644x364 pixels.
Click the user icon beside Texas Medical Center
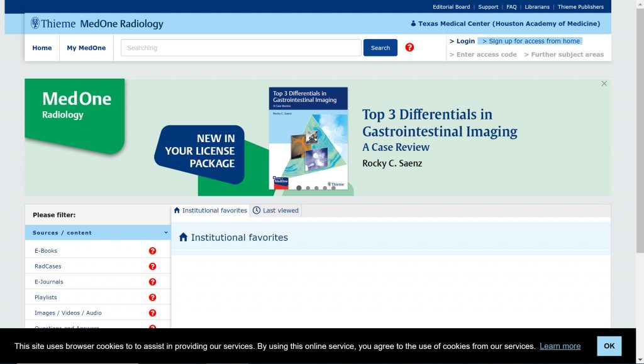[x=413, y=24]
